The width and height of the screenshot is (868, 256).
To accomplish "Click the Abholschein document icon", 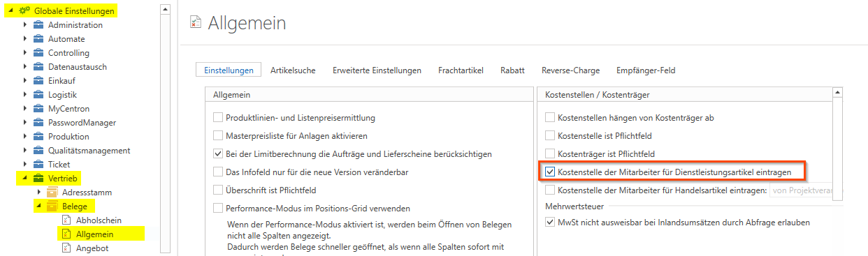I will [x=67, y=220].
